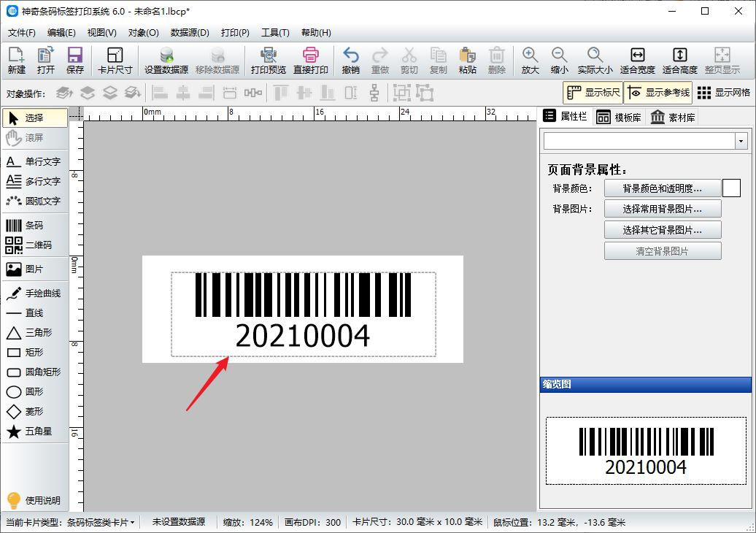756x533 pixels.
Task: Select the 单行文字 single-line text tool
Action: tap(35, 161)
